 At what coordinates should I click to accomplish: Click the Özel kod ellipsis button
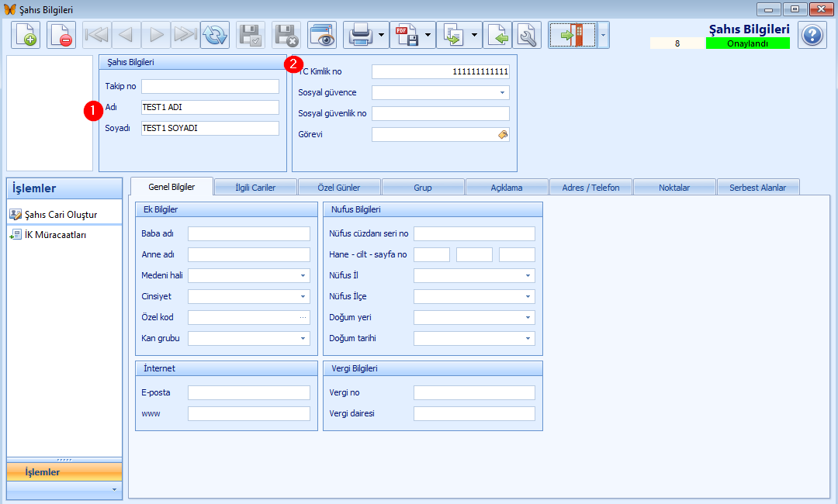pyautogui.click(x=303, y=318)
